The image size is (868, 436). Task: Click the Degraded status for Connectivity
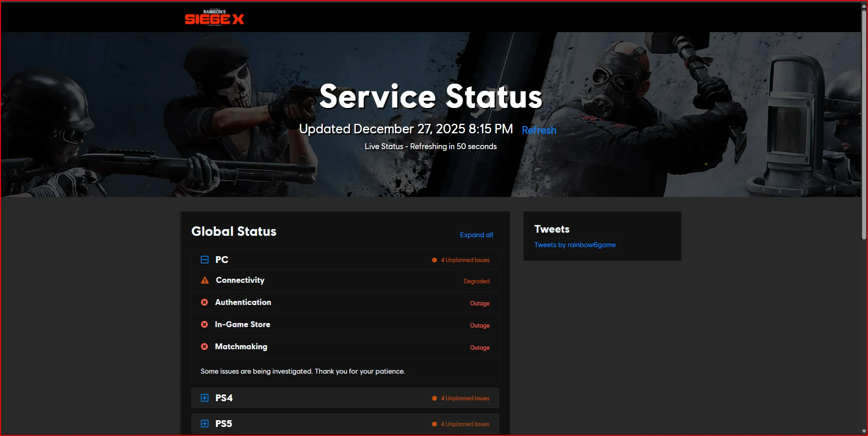[x=477, y=281]
